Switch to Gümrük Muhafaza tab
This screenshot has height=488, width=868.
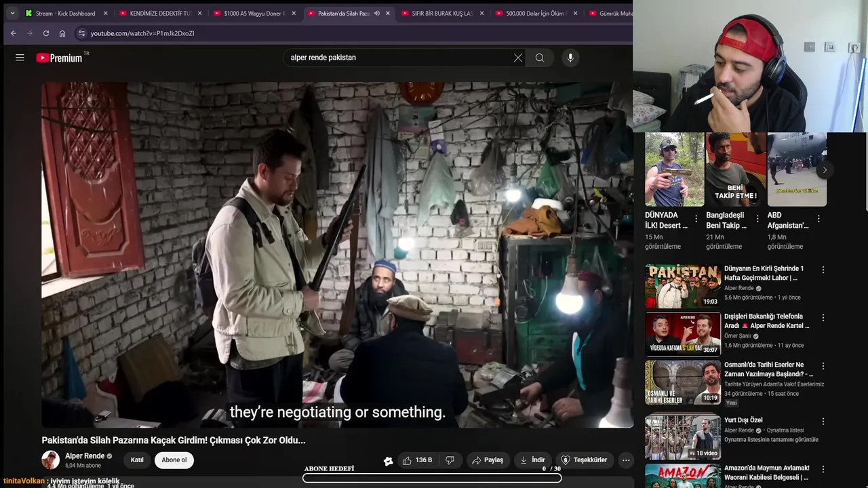[610, 14]
